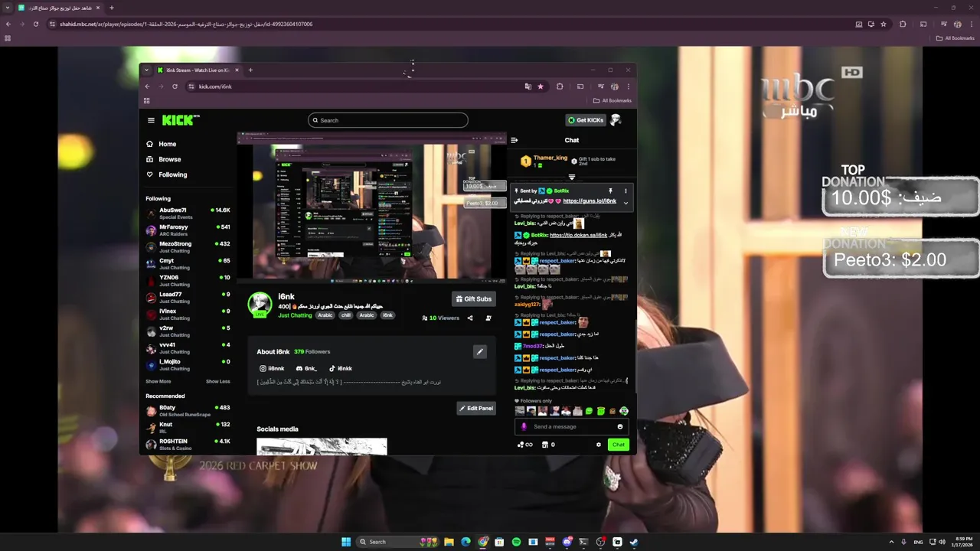Reload the kick.com/i6nk browser page
980x551 pixels.
coord(175,86)
